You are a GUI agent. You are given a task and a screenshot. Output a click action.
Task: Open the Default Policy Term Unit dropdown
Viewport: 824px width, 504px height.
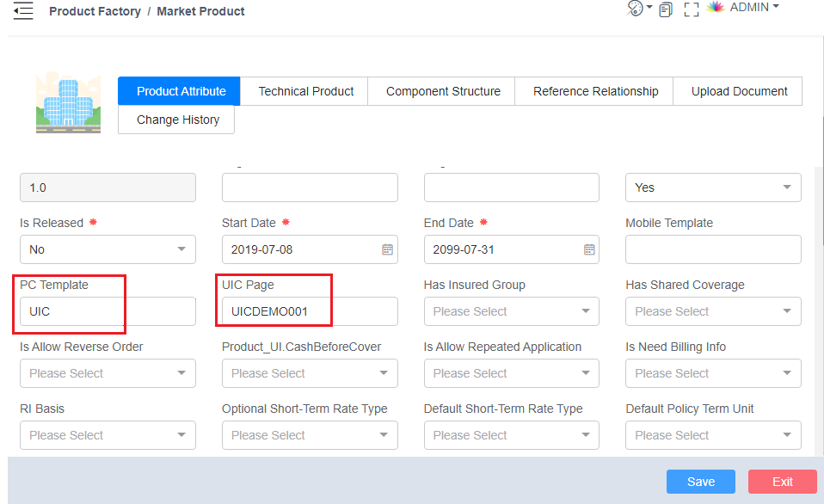coord(713,435)
